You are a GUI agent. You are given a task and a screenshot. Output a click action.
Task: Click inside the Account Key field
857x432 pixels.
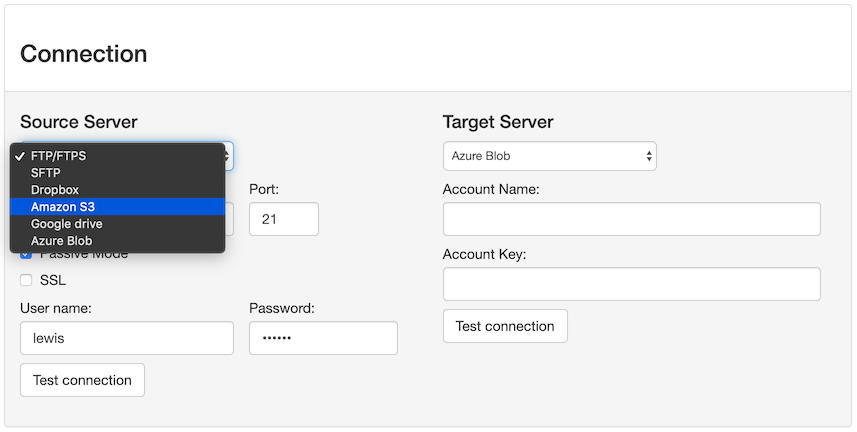click(x=632, y=284)
